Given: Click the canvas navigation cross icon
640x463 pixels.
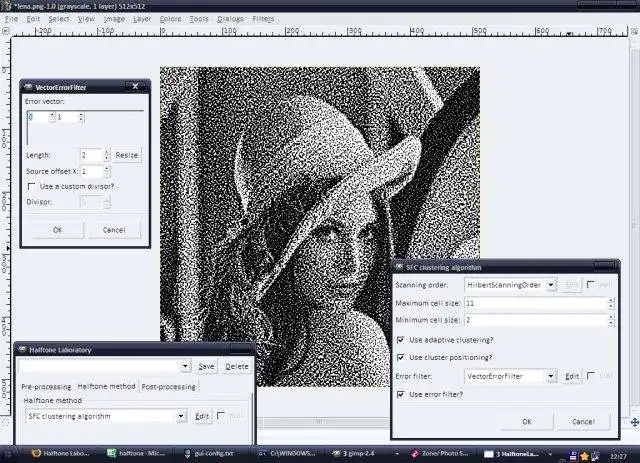Looking at the screenshot, I should click(635, 422).
